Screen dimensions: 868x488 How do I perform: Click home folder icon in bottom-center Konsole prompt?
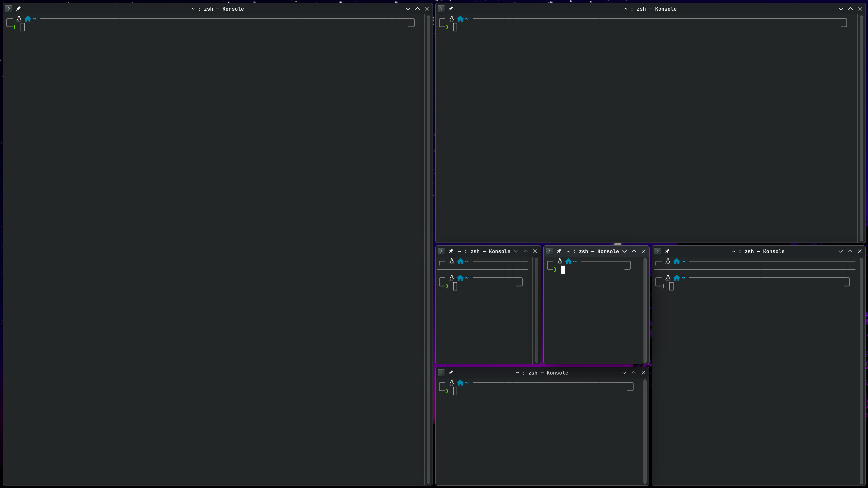tap(461, 383)
